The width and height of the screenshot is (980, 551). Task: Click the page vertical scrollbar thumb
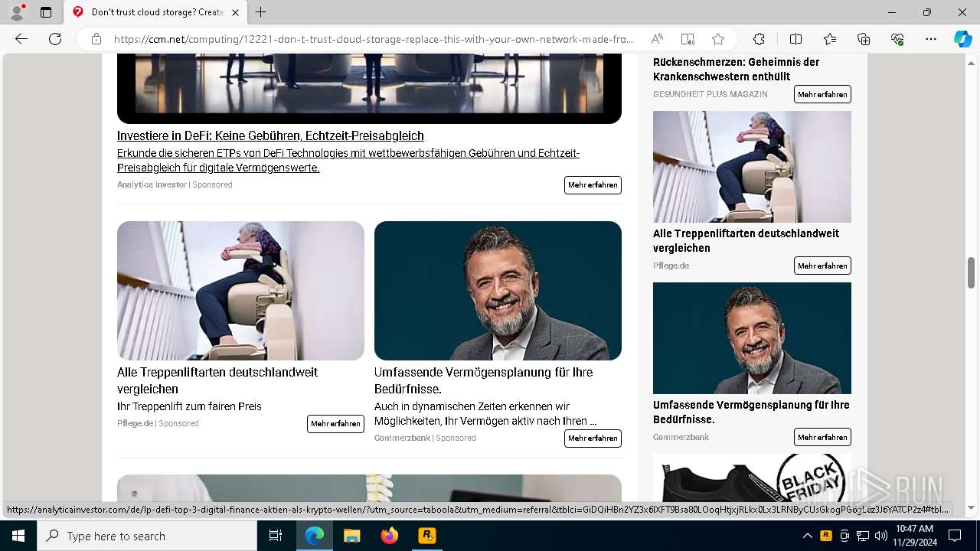pos(971,272)
